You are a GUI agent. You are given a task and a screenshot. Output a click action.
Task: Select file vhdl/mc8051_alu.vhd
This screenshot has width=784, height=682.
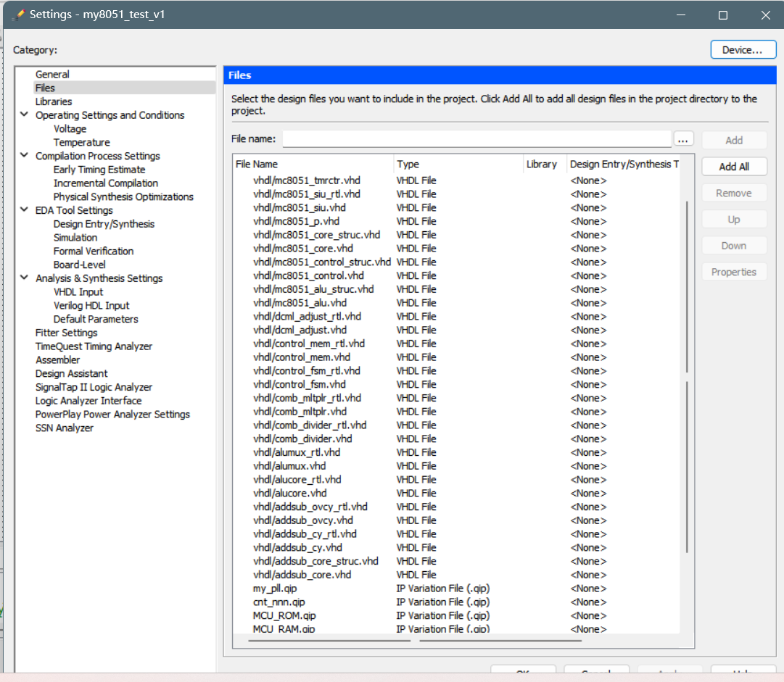click(300, 303)
